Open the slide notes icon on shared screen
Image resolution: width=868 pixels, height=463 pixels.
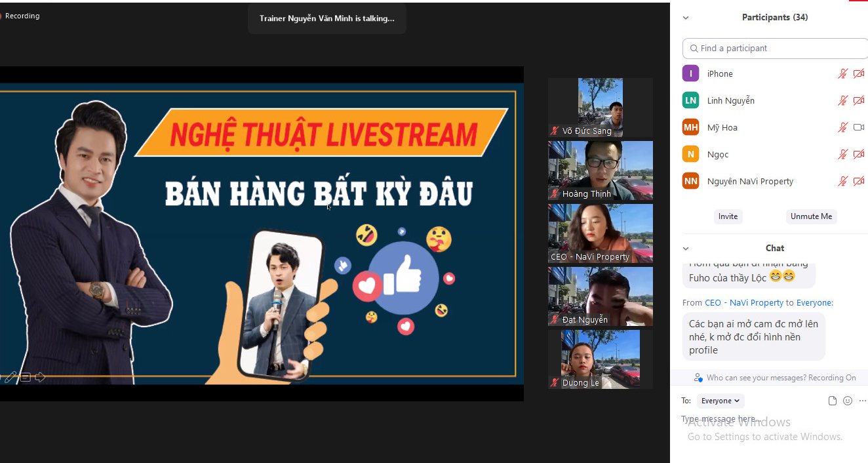(26, 377)
